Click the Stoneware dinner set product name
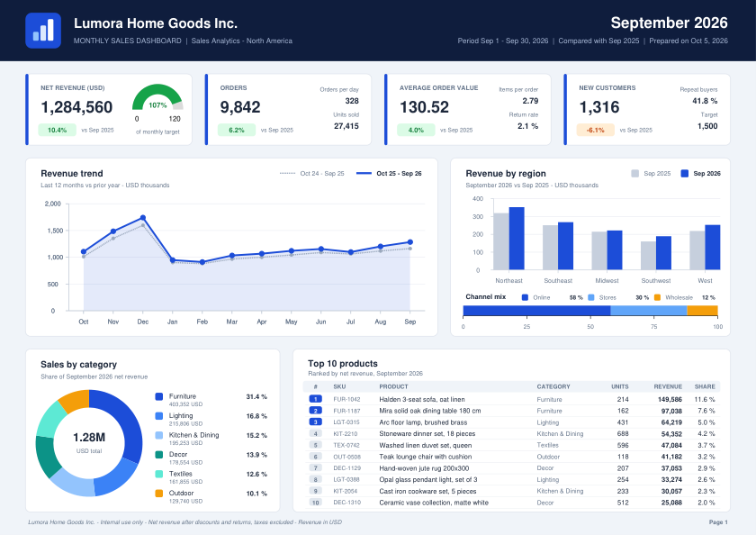Image resolution: width=756 pixels, height=535 pixels. [427, 434]
